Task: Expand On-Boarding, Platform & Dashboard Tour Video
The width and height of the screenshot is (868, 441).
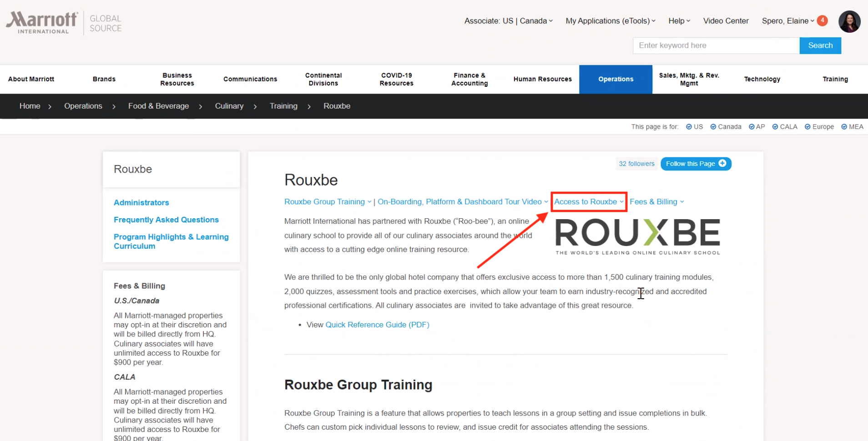Action: point(463,201)
